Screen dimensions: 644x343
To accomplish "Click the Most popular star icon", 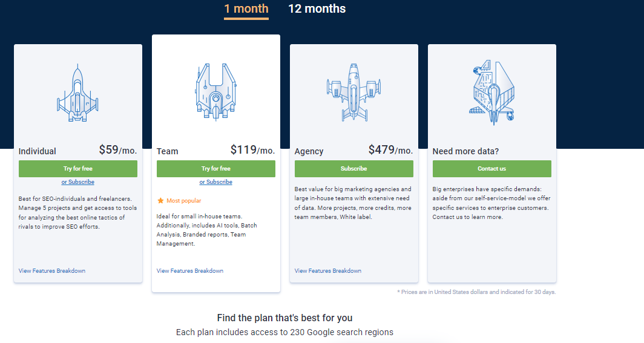I will tap(160, 201).
